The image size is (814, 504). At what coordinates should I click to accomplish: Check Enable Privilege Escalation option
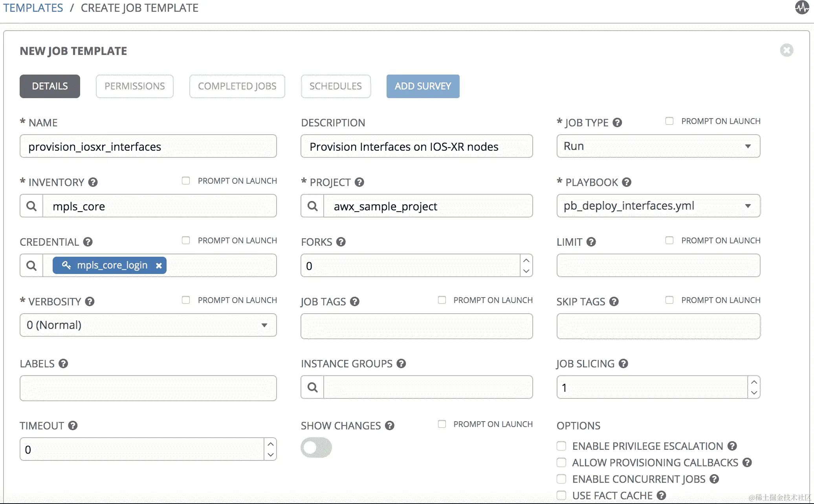(x=561, y=446)
